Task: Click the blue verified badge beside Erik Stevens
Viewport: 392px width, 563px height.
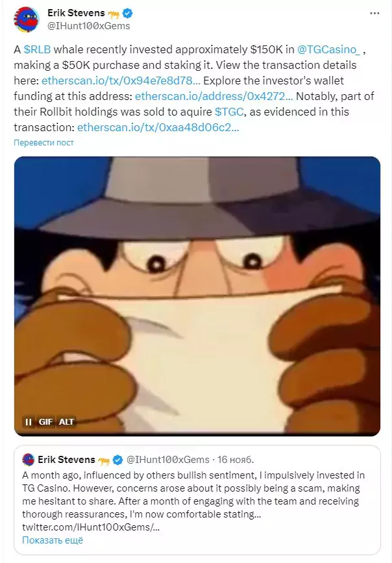Action: click(128, 13)
